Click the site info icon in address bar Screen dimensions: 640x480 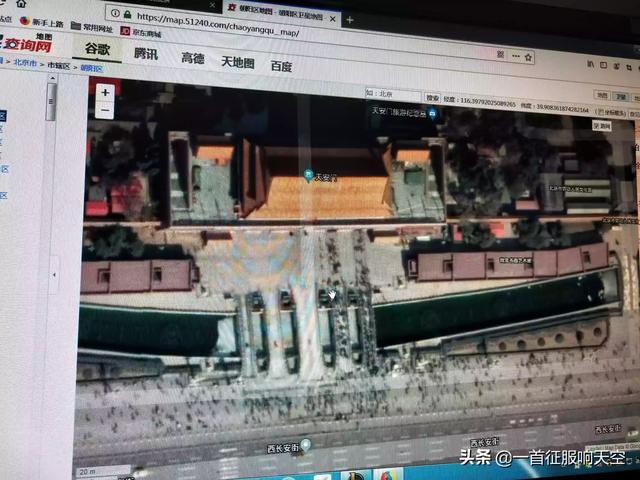tap(116, 13)
